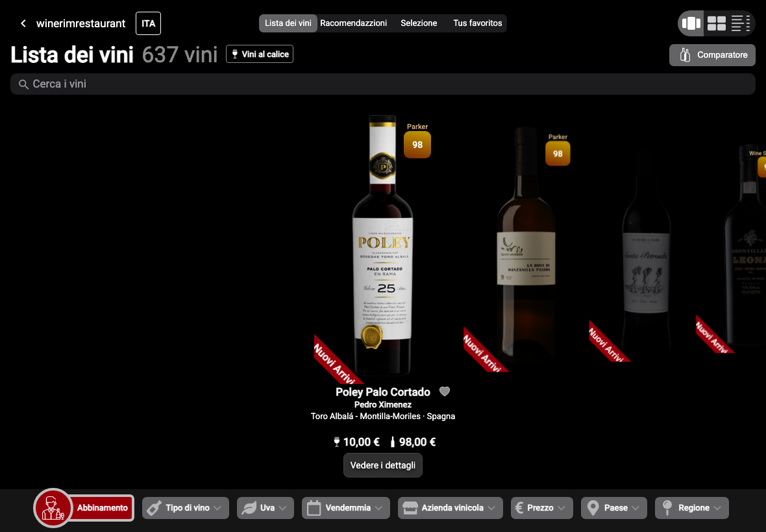Switch to the list view layout icon

(740, 23)
